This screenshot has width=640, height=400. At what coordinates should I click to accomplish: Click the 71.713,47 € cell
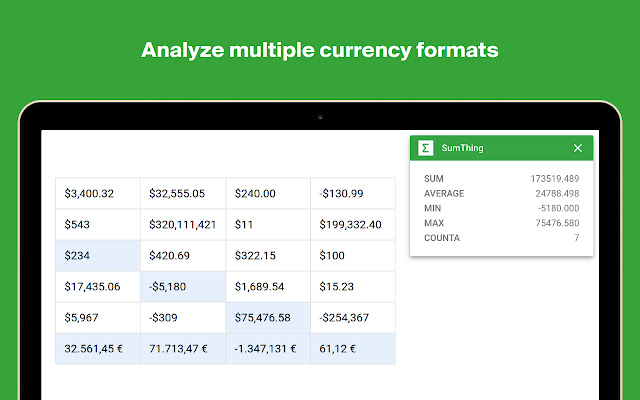(x=183, y=348)
